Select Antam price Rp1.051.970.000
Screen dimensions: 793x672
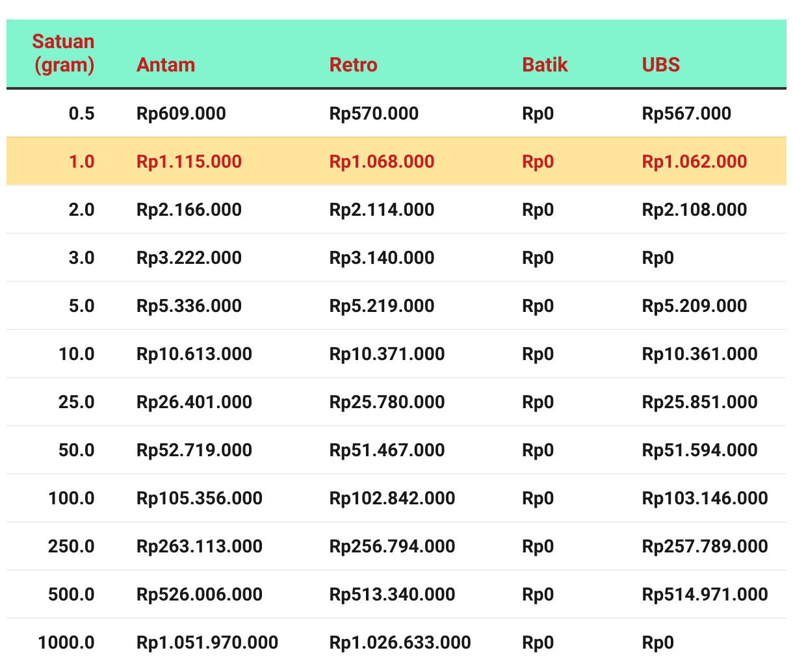[x=207, y=643]
